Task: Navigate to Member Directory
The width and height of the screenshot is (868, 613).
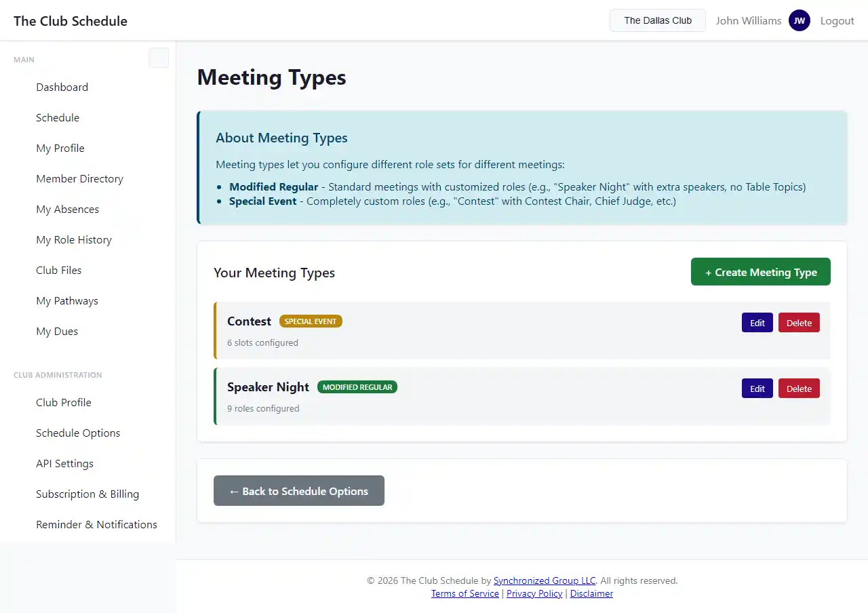Action: click(79, 179)
